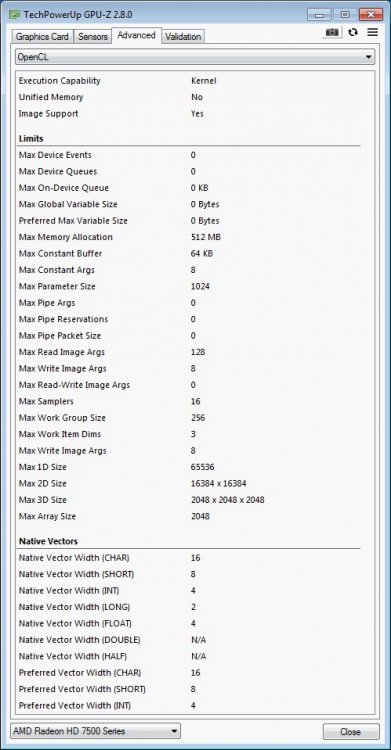The width and height of the screenshot is (391, 750).
Task: Close the window with the red X
Action: click(x=370, y=15)
